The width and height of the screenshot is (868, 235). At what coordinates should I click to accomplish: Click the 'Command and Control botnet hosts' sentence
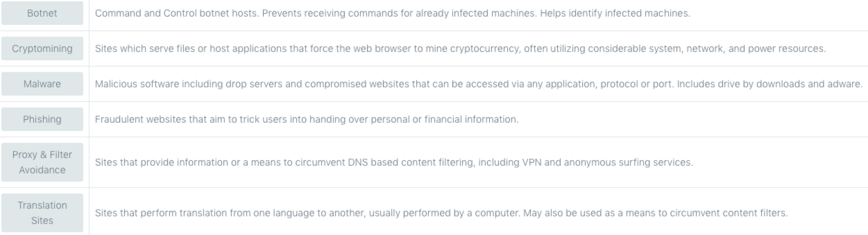tap(177, 13)
